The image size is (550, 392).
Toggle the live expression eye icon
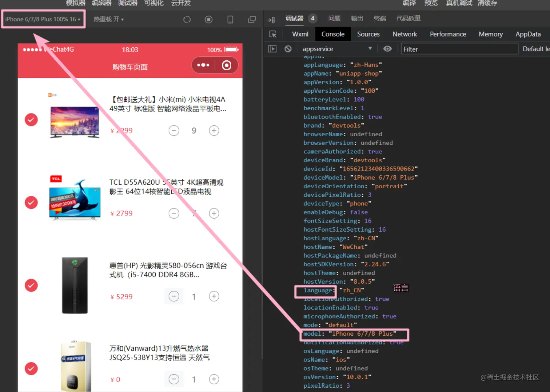(x=387, y=49)
